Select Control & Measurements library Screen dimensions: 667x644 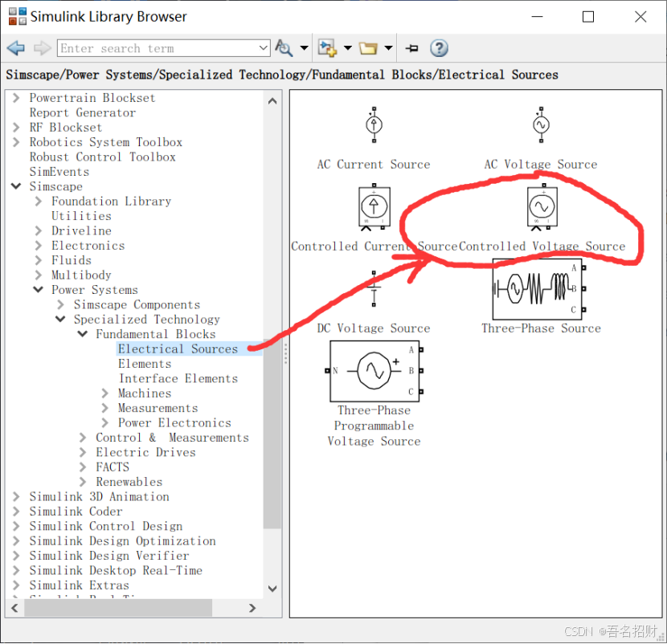[x=172, y=438]
